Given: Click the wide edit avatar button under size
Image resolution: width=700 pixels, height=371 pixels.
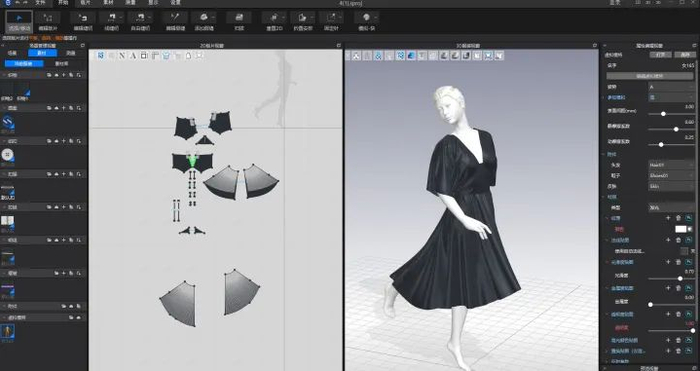Looking at the screenshot, I should coord(650,76).
